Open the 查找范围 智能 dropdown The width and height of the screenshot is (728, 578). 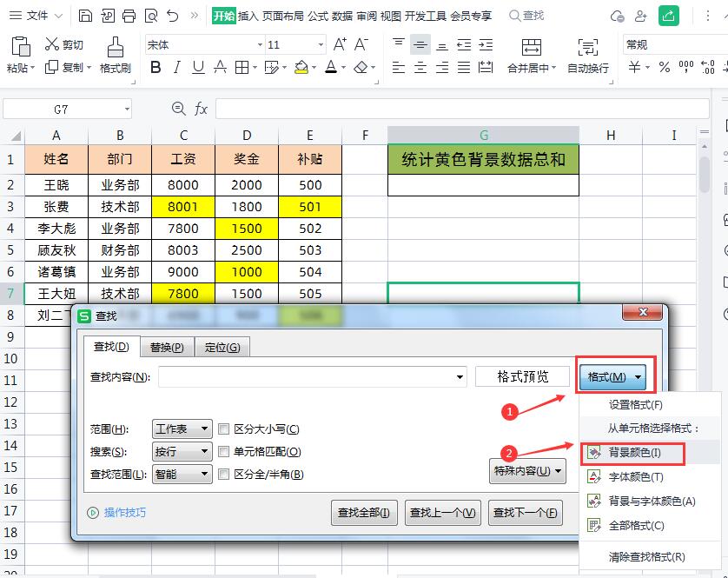(182, 475)
